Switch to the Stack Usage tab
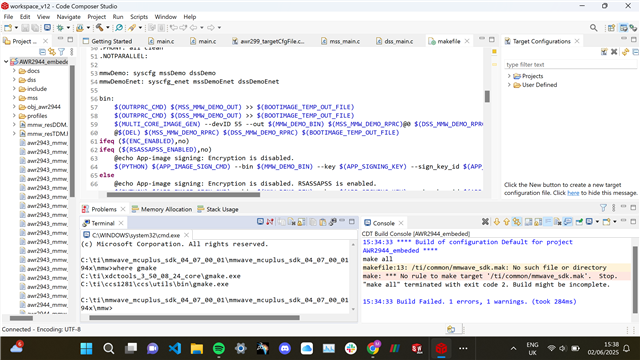640x360 pixels. click(218, 209)
